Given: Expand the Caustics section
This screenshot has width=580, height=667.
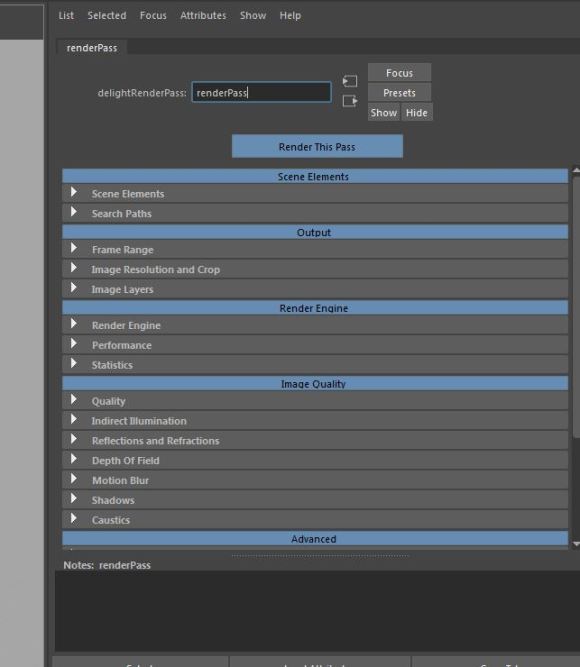Looking at the screenshot, I should point(315,519).
